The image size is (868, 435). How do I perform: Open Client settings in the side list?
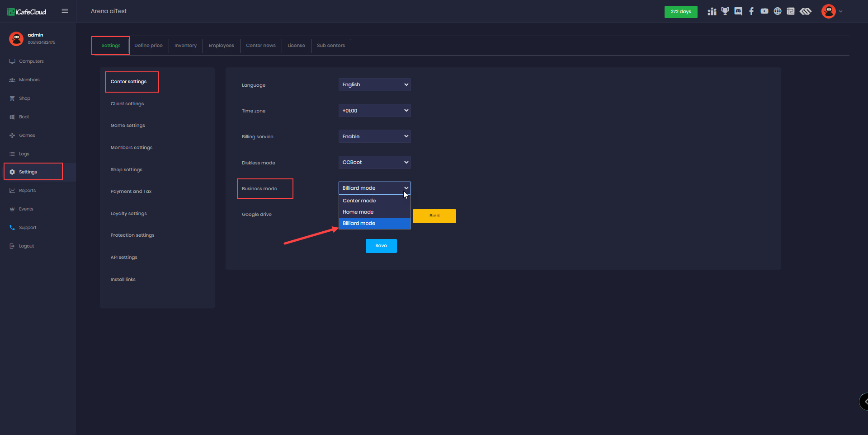point(127,104)
